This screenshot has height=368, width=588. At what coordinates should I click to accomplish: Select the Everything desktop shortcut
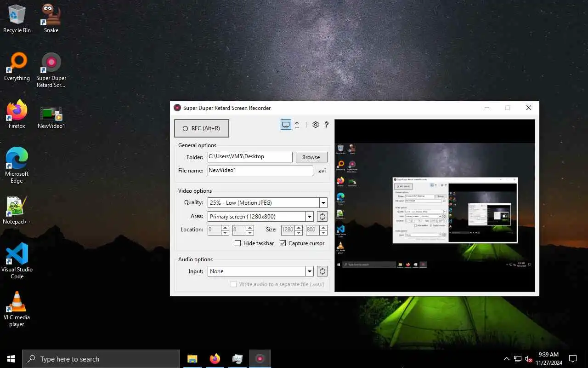(17, 67)
